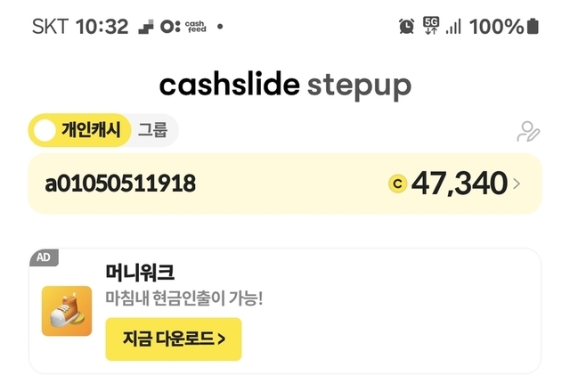Select account ID a01050511918

tap(120, 184)
